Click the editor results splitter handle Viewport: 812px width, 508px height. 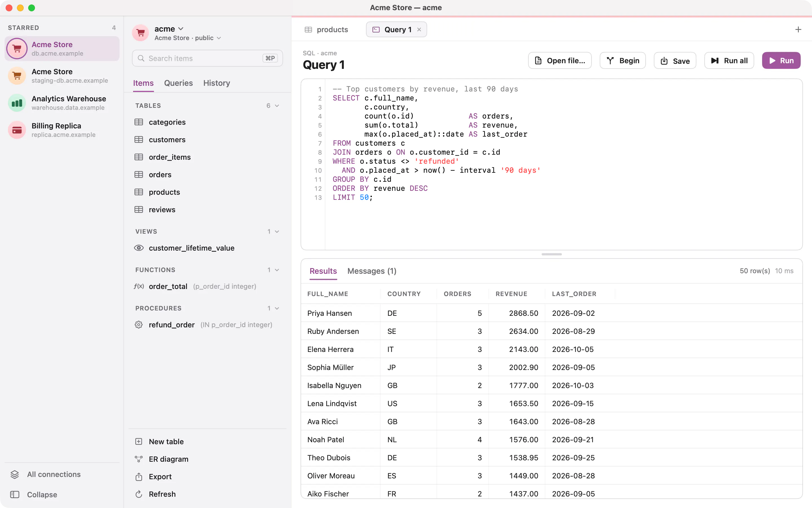point(551,254)
